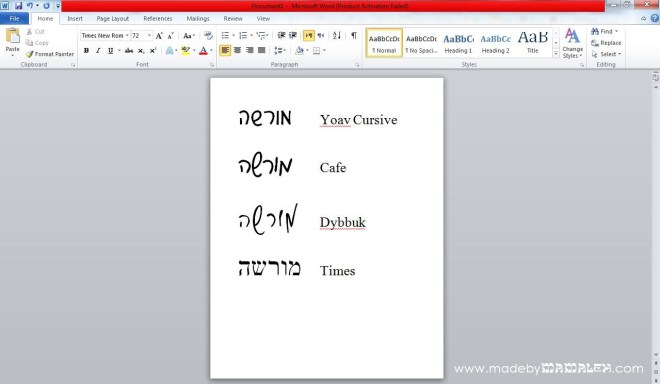Image resolution: width=660 pixels, height=384 pixels.
Task: Click the Copy button
Action: point(37,43)
